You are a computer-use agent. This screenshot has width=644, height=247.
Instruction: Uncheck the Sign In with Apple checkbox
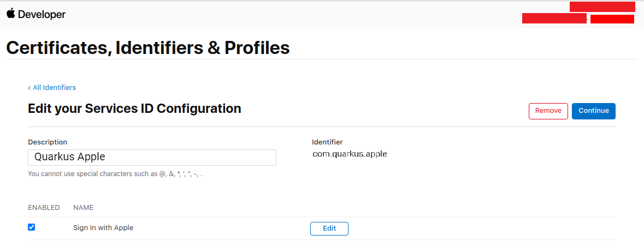pyautogui.click(x=31, y=227)
